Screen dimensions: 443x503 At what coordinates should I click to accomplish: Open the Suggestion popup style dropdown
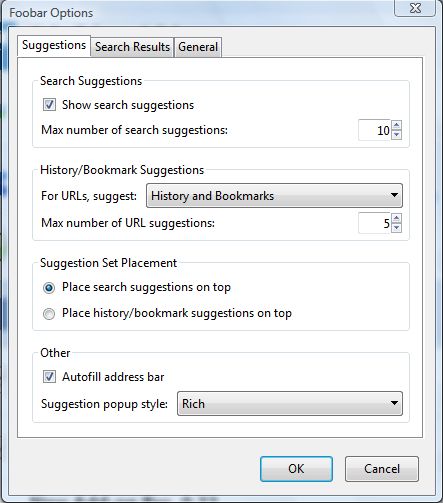click(x=290, y=403)
